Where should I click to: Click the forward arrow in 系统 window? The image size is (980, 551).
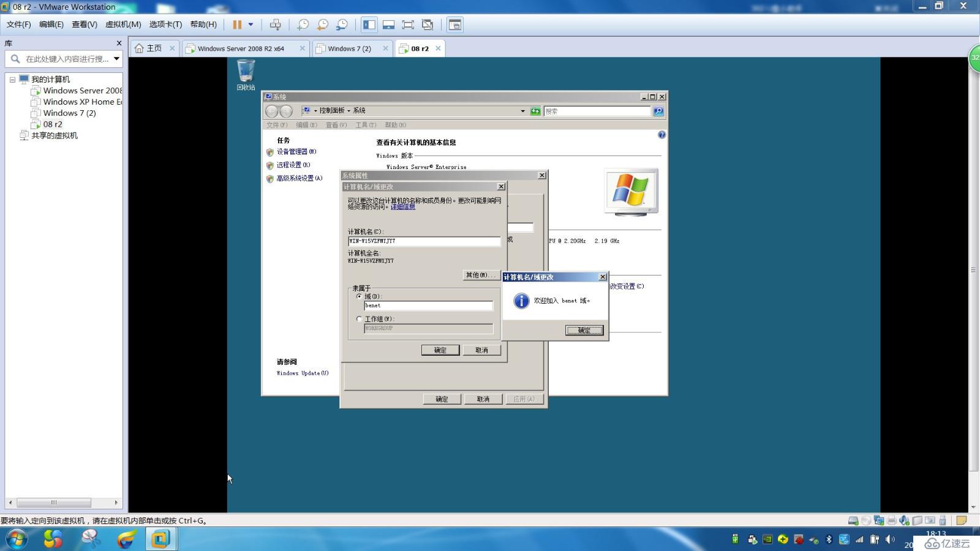(286, 111)
